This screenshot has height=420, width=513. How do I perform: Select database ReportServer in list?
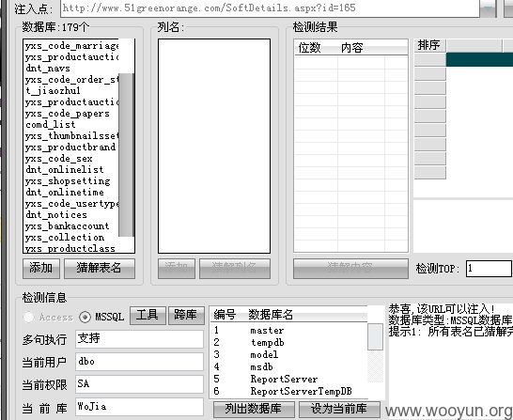tap(284, 379)
